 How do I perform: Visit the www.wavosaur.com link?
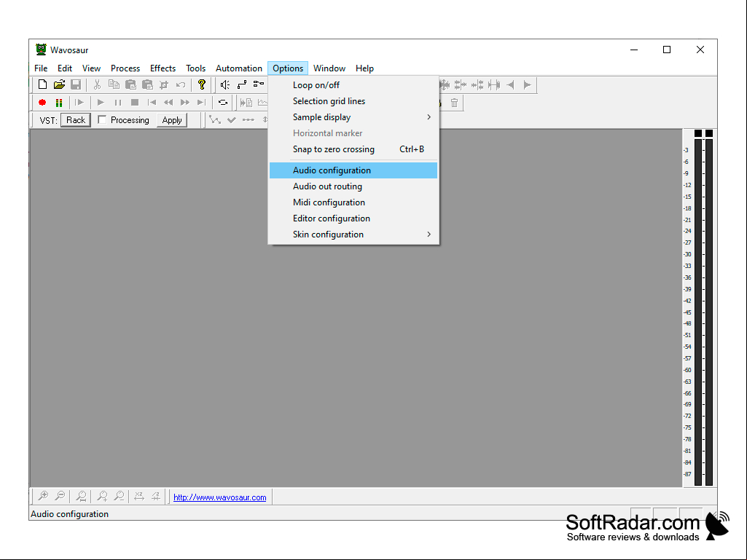(x=219, y=497)
